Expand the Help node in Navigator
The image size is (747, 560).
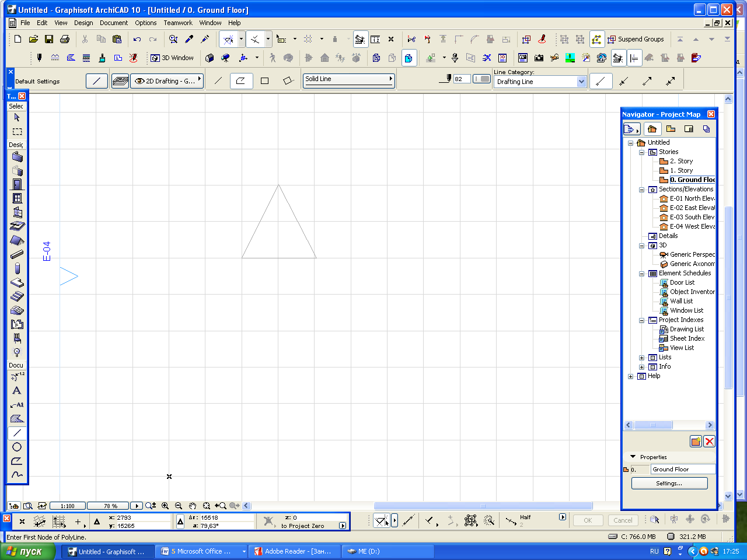click(630, 376)
